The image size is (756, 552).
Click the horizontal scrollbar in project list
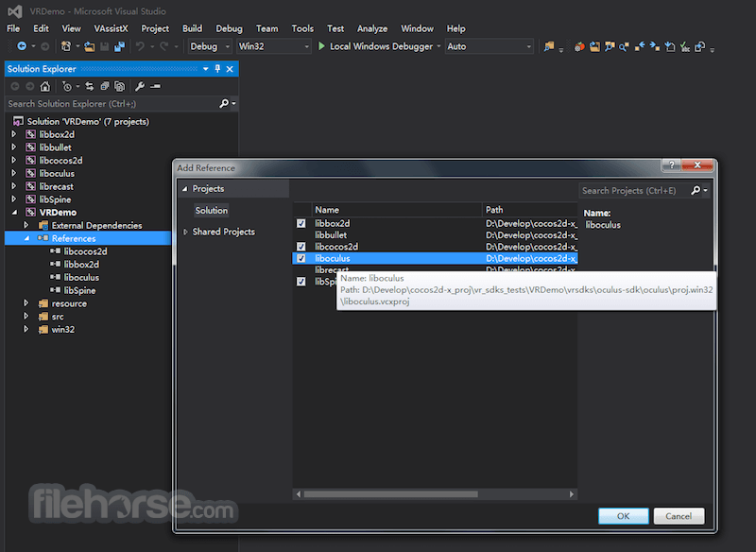click(390, 494)
